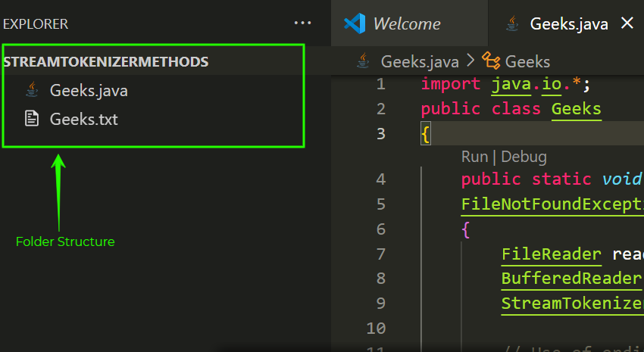Click the VS Code logo on Welcome tab

coord(355,23)
